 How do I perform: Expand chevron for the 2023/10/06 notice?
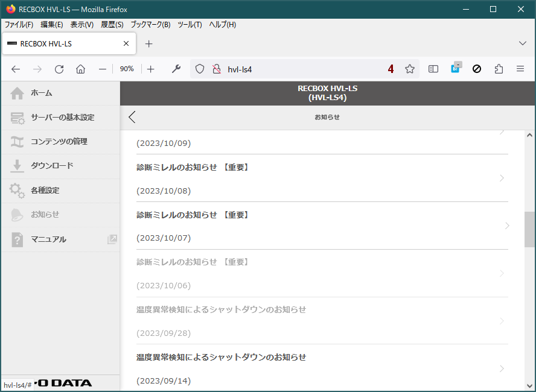point(502,273)
